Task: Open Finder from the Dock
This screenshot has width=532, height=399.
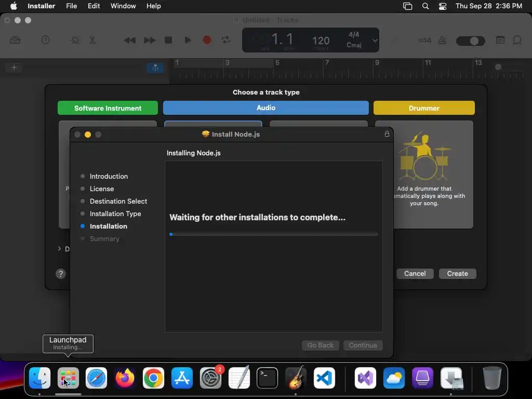Action: (39, 378)
